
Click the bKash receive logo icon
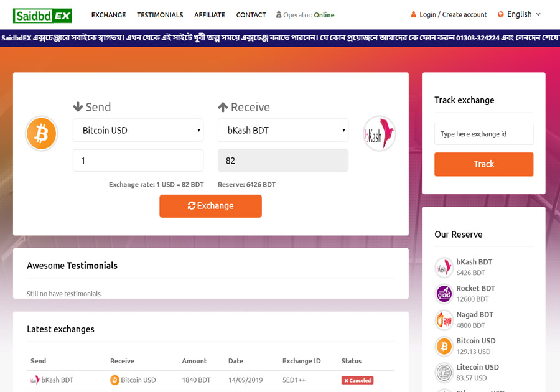point(380,133)
